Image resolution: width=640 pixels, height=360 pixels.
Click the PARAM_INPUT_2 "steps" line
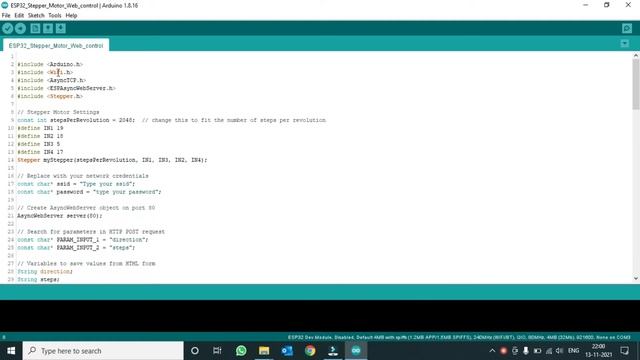(x=76, y=248)
